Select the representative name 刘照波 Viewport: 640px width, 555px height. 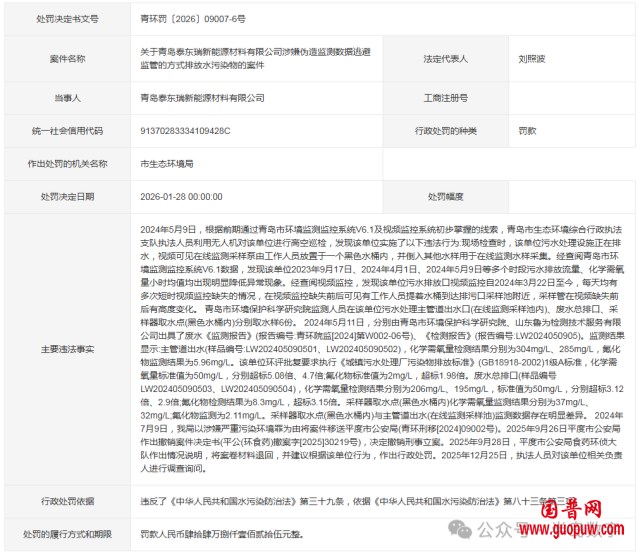(x=531, y=59)
